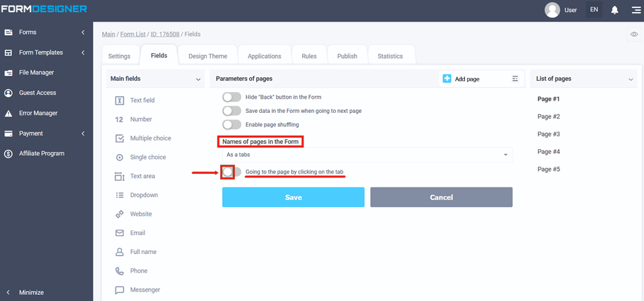Select Page #3 in the list

coord(549,134)
